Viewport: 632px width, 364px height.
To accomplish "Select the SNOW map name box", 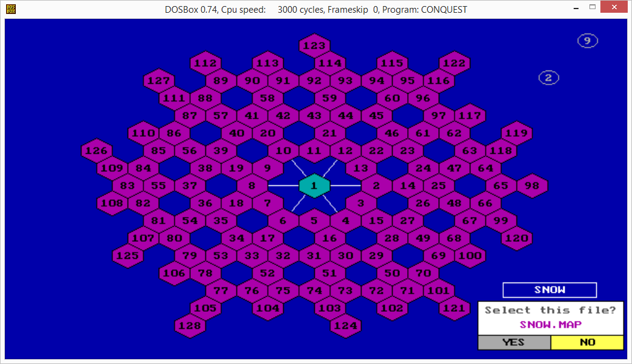I will pos(550,290).
